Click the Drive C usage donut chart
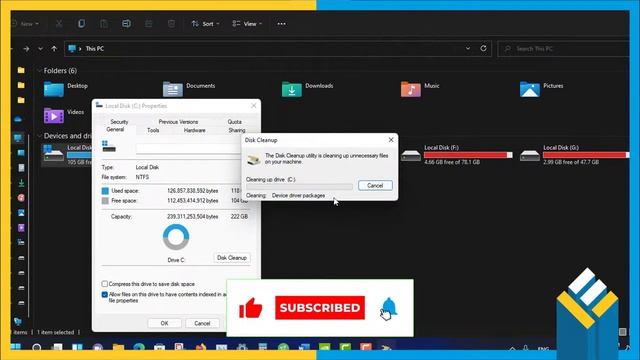Screen dimensions: 640x360 click(176, 237)
